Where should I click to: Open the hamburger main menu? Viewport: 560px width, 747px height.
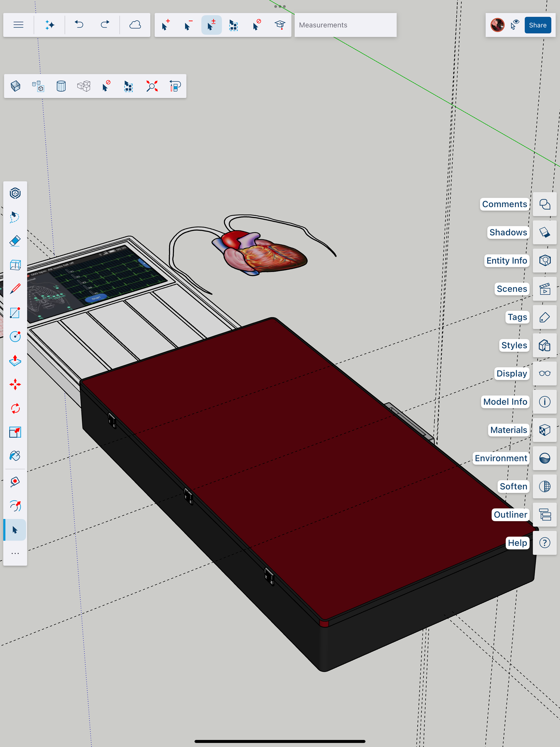pyautogui.click(x=18, y=25)
